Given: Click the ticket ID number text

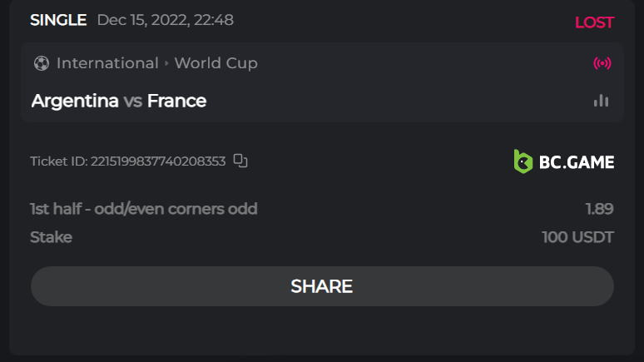Looking at the screenshot, I should click(156, 161).
